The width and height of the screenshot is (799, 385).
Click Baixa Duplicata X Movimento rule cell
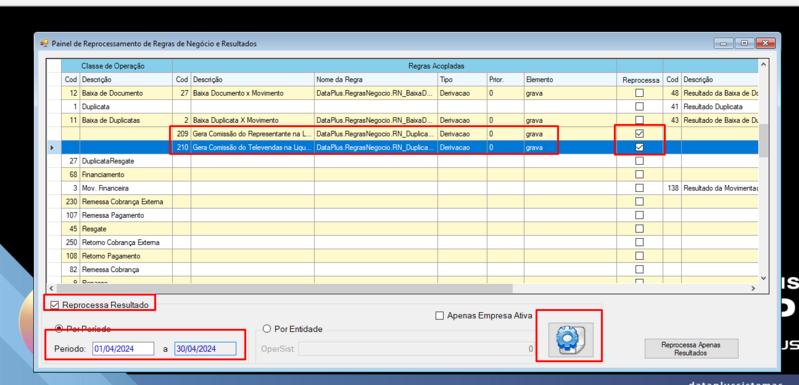tap(252, 120)
